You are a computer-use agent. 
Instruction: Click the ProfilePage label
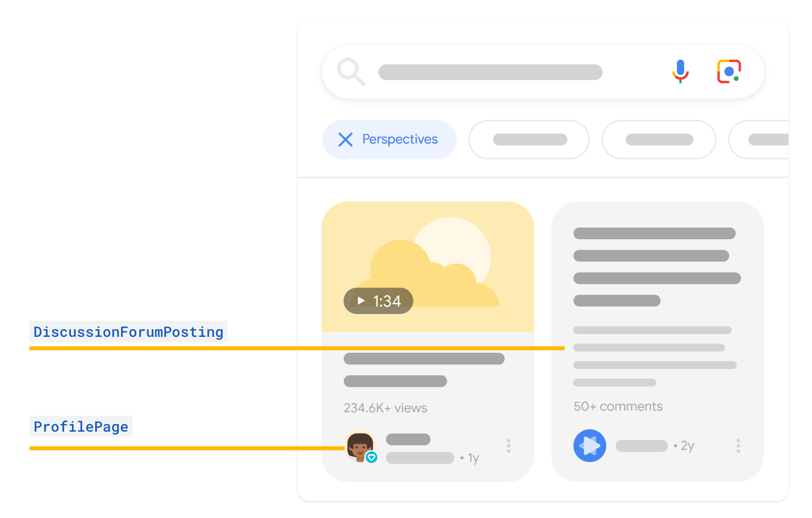pyautogui.click(x=80, y=426)
